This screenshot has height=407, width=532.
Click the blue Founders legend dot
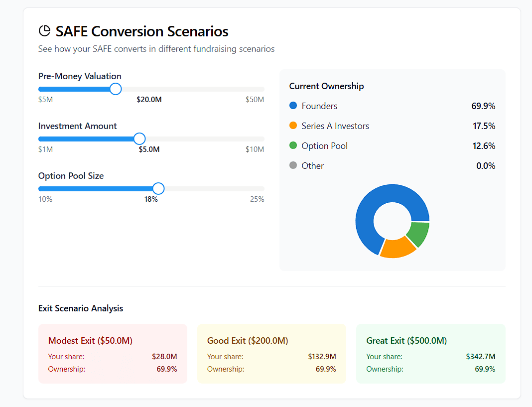293,106
